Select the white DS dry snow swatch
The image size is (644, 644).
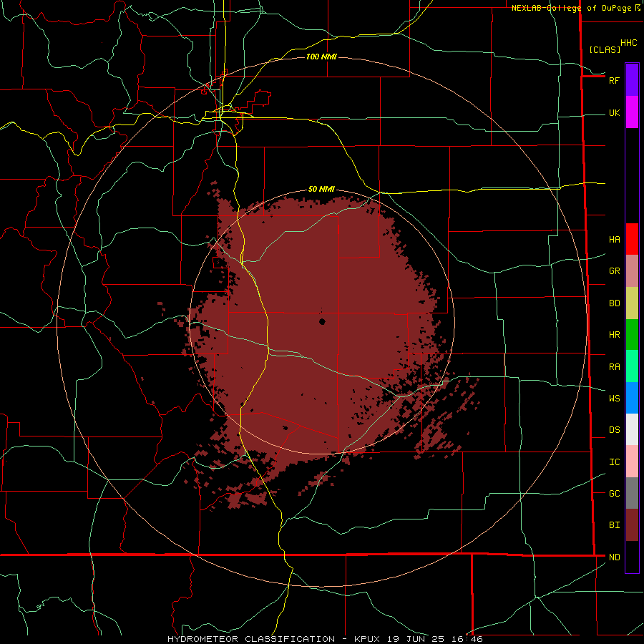(x=632, y=429)
